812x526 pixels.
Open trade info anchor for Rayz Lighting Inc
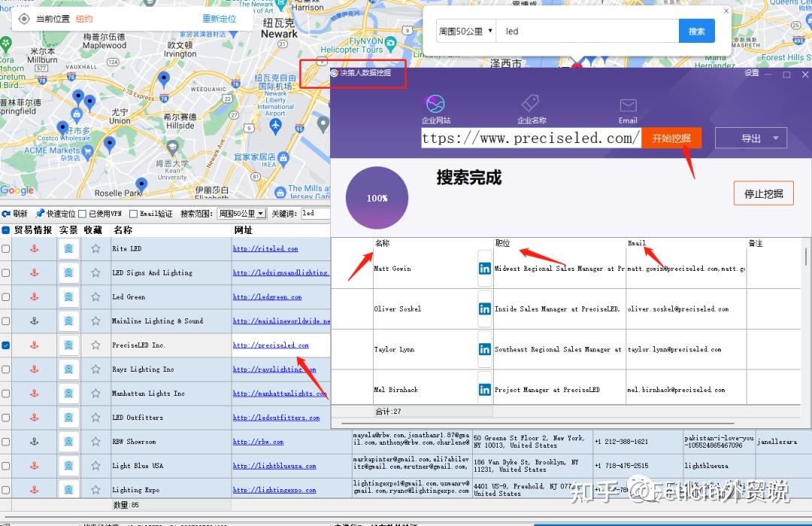pyautogui.click(x=34, y=369)
